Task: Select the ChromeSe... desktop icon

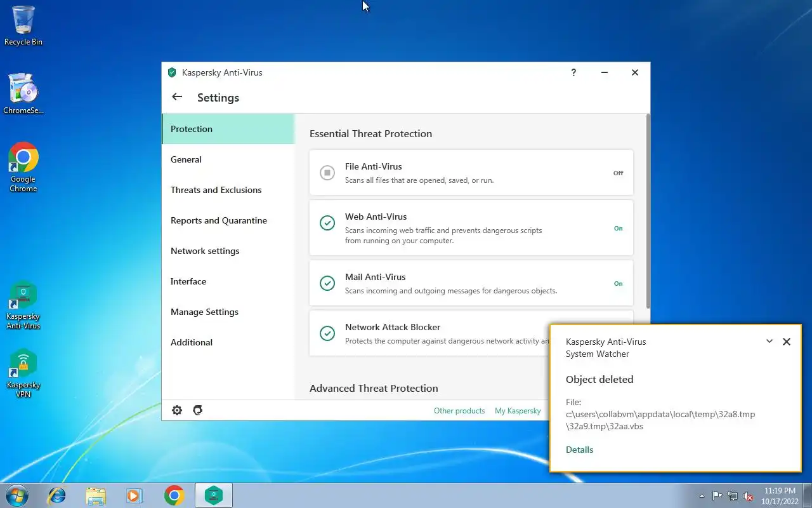Action: [x=23, y=93]
